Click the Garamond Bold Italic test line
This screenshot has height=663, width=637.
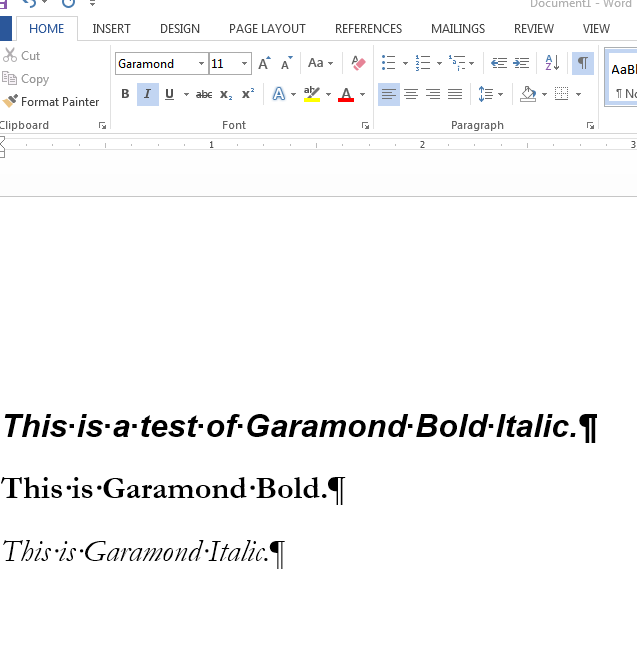point(300,426)
